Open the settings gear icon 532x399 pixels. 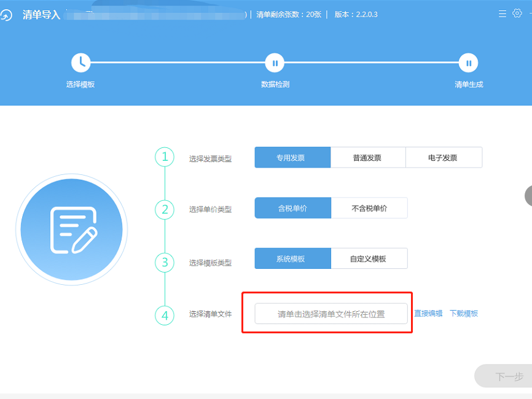tap(517, 14)
